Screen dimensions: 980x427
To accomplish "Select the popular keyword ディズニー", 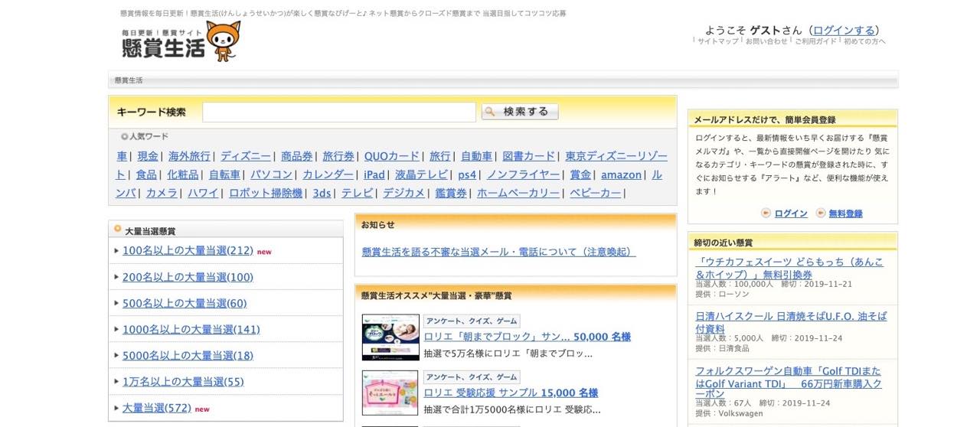I will tap(246, 155).
